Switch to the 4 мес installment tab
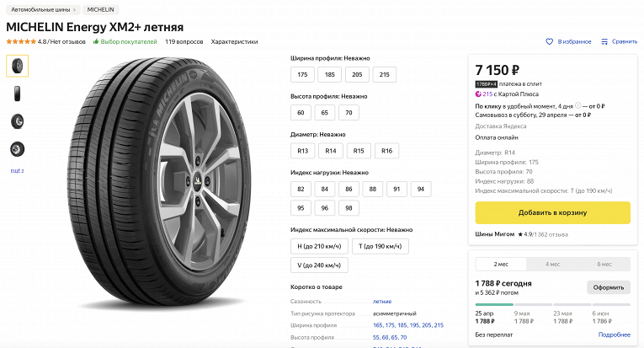 click(552, 265)
